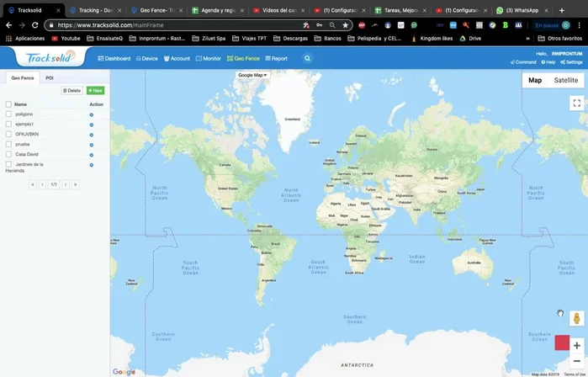Screen dimensions: 588x377
Task: Click the 1/1 page number field
Action: 54,184
